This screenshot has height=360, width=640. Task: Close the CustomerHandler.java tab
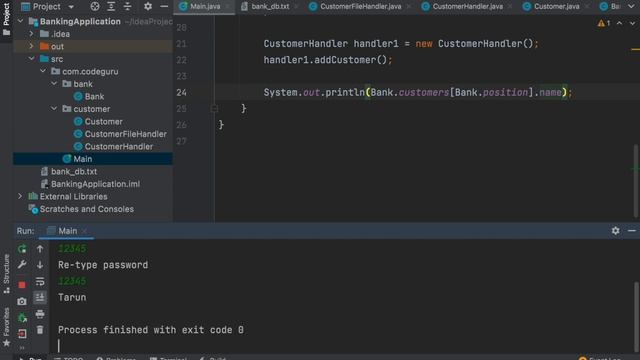(510, 7)
